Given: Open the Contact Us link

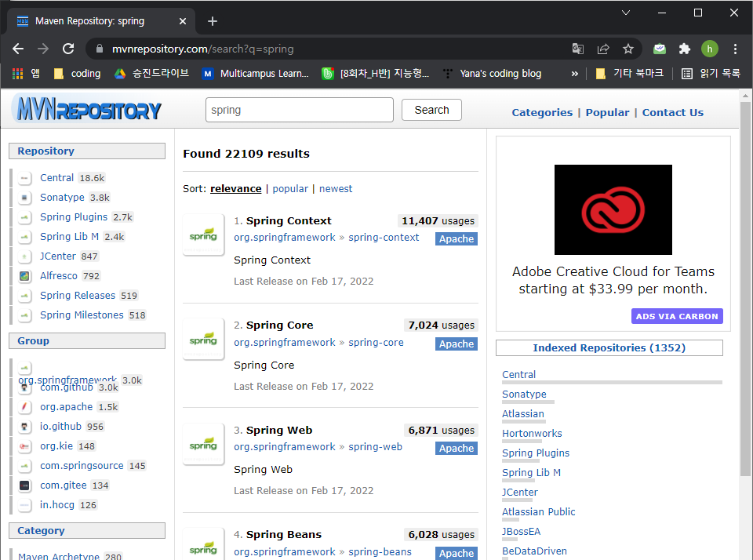Looking at the screenshot, I should 672,112.
